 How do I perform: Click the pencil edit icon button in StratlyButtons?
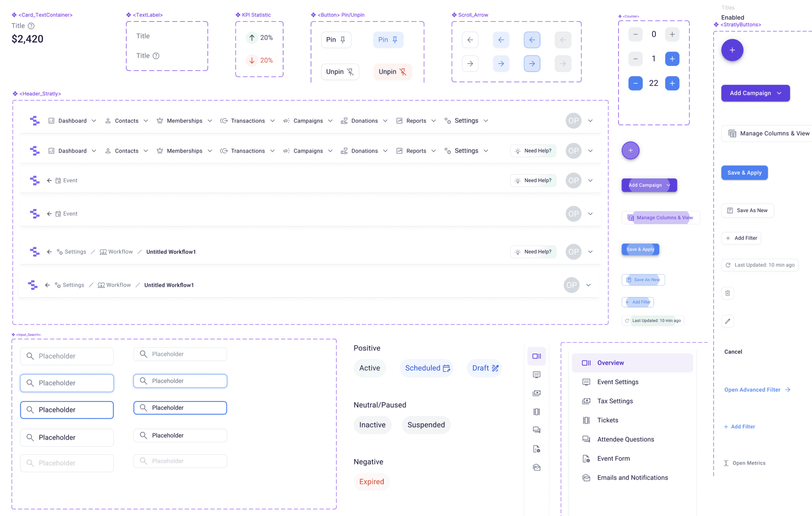[728, 321]
